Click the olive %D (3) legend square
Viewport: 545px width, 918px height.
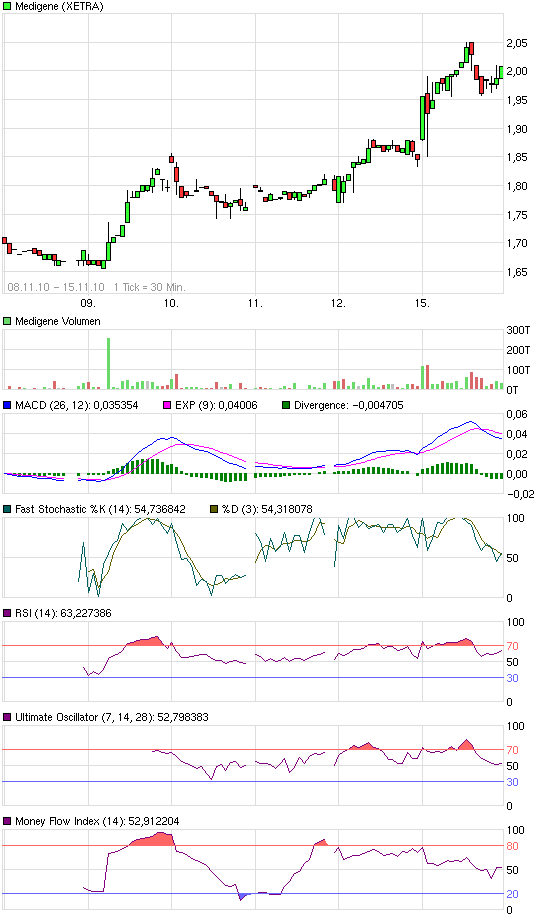pyautogui.click(x=214, y=509)
